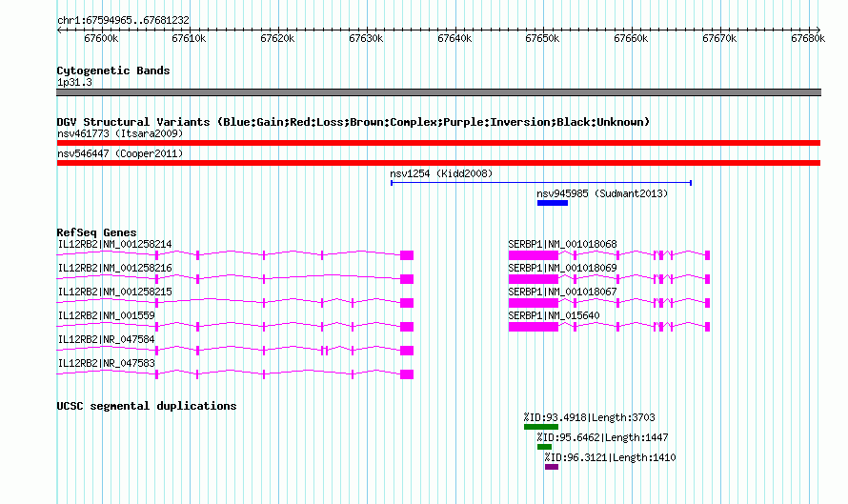Select %ID:96.3121|Length:1410 duplication label

610,457
